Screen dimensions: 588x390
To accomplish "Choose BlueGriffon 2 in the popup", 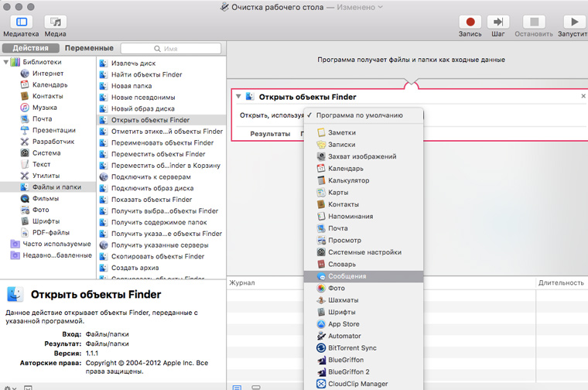I will (364, 372).
